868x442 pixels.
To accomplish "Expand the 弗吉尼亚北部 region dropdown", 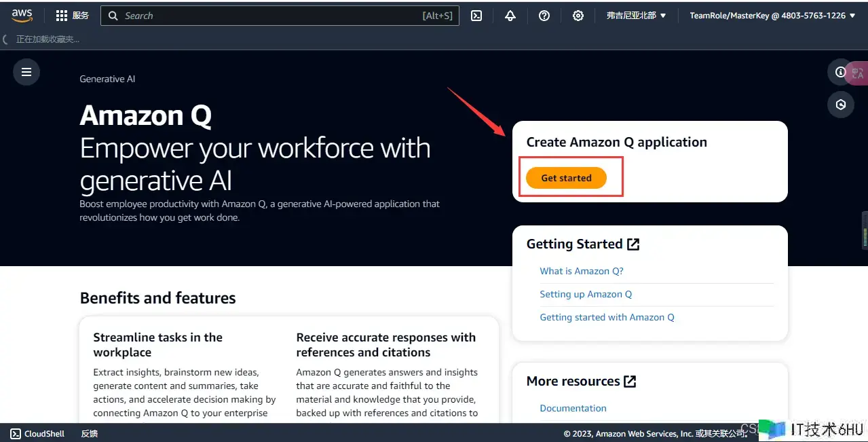I will click(x=636, y=16).
